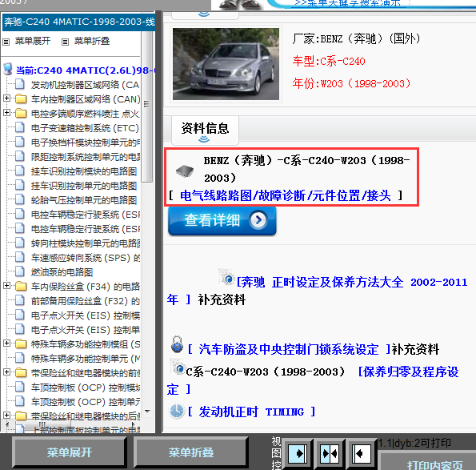The image size is (476, 470).
Task: Click document icon for 车顶控制板 (OCP) 控制模块
Action: point(20,387)
